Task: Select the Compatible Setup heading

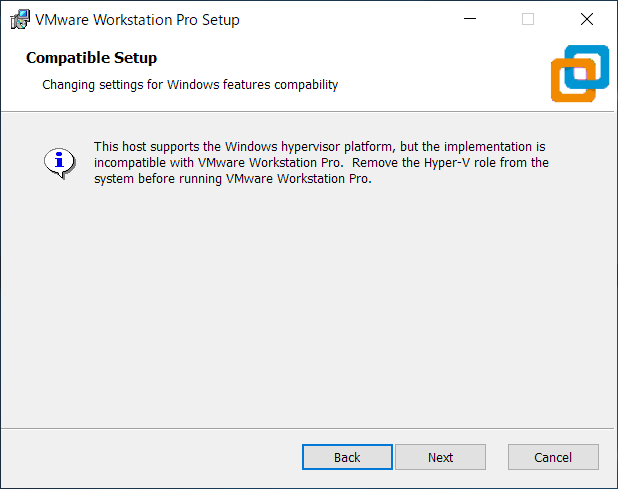Action: (91, 58)
